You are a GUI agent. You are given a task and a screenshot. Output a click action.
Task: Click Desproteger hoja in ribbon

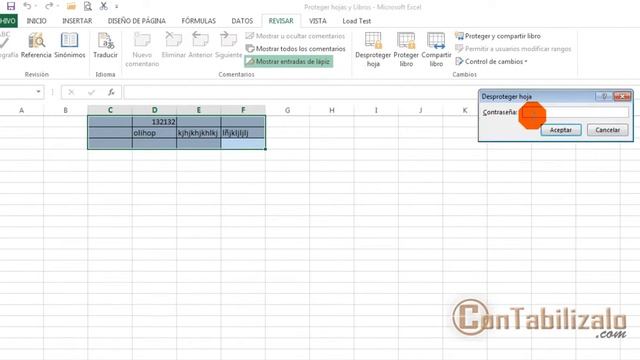click(x=373, y=49)
